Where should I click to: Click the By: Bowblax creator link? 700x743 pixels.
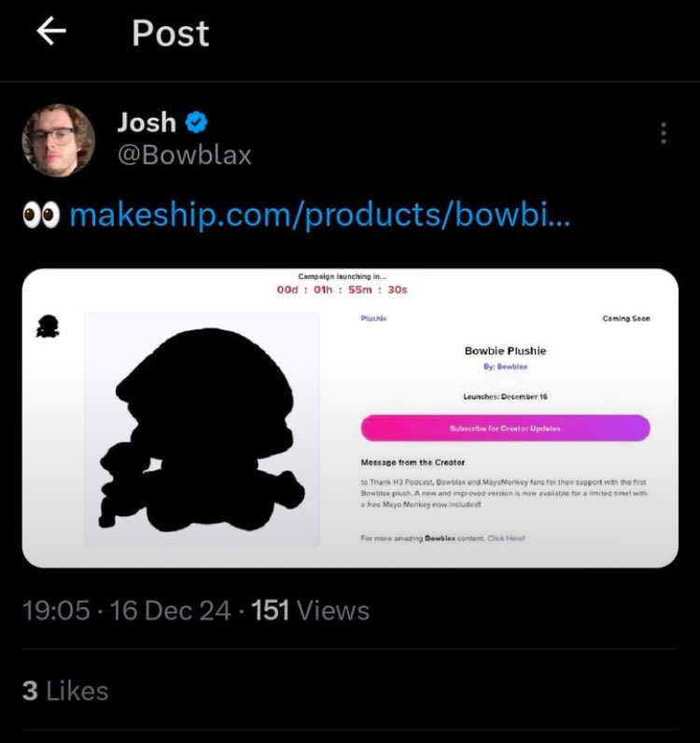point(505,366)
